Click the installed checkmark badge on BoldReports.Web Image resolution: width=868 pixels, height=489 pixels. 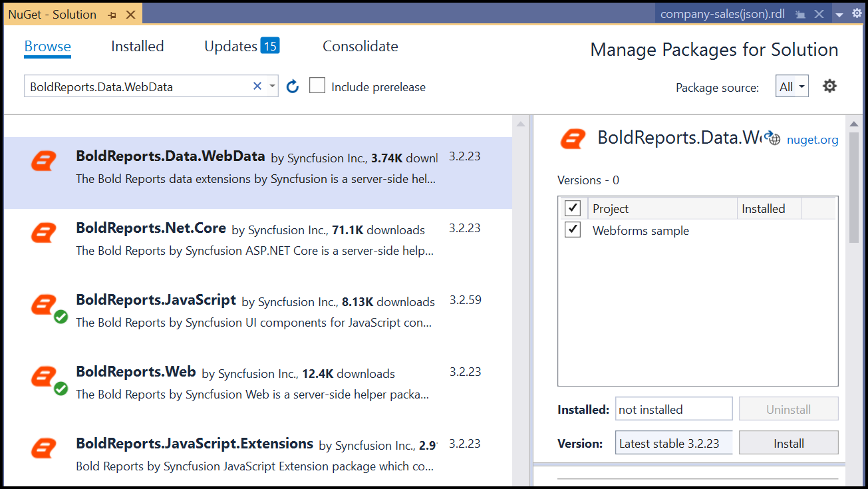pos(61,389)
